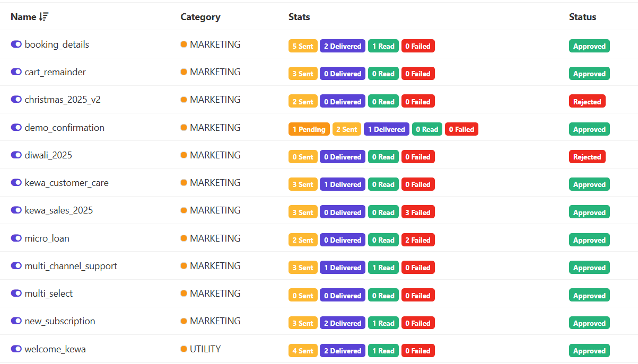
Task: Disable the cart_remainder template toggle
Action: coord(16,72)
